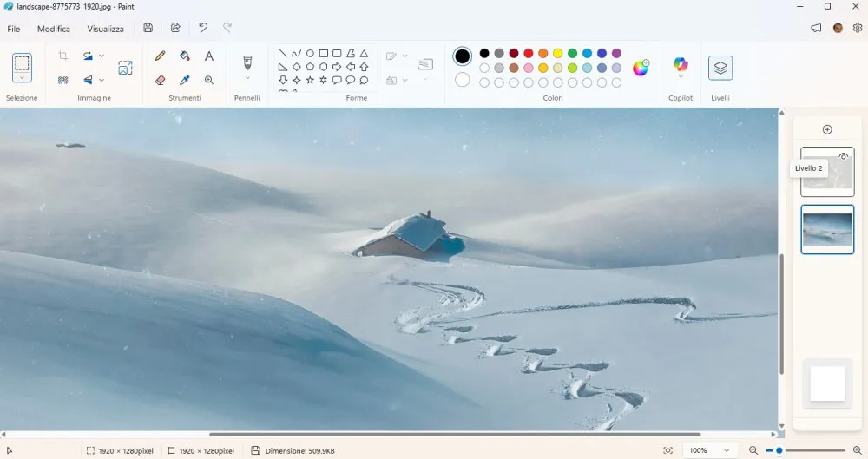The height and width of the screenshot is (459, 868).
Task: Toggle the Livelli layers panel
Action: click(720, 68)
